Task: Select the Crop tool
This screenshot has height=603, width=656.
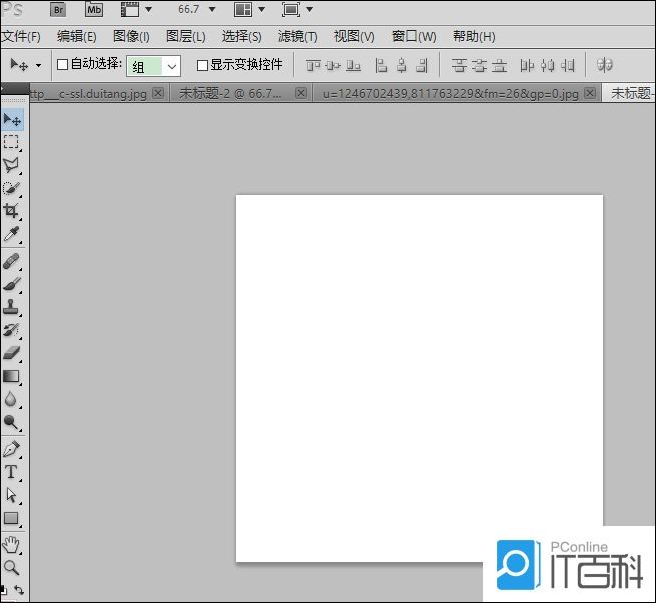Action: tap(12, 211)
